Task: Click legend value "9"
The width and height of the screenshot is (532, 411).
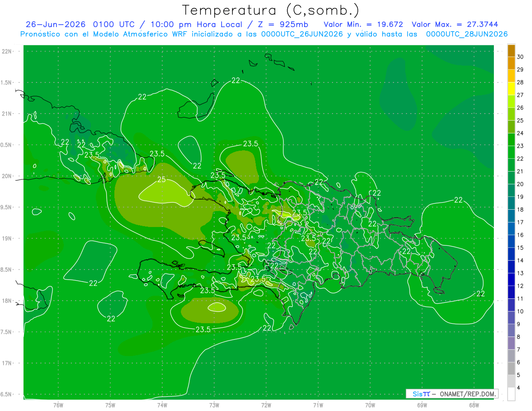Action: pos(519,324)
